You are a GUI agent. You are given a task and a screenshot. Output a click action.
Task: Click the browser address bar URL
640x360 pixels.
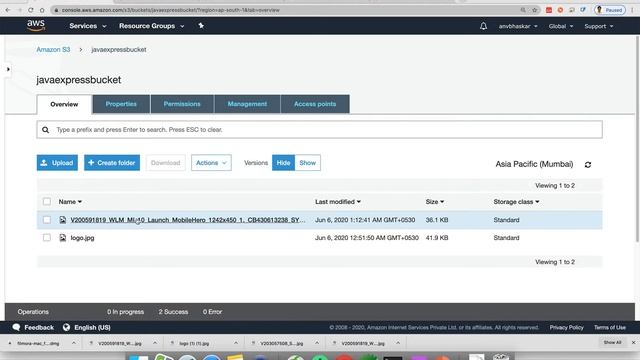[171, 10]
